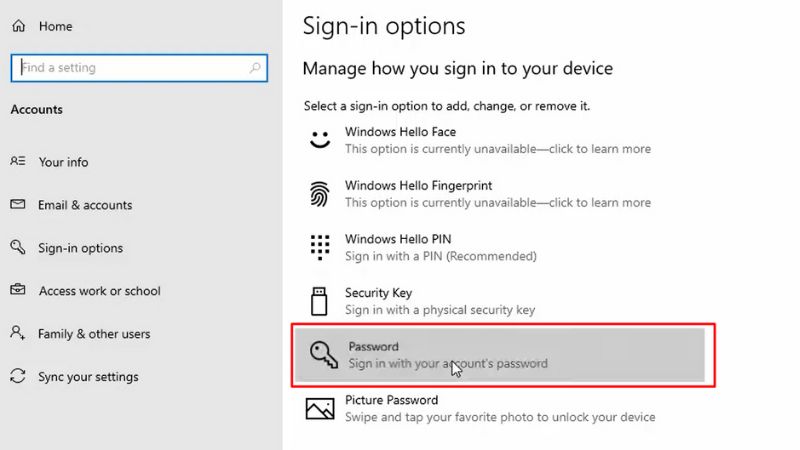Screen dimensions: 800x450
Task: Go to Home settings link
Action: pyautogui.click(x=55, y=26)
